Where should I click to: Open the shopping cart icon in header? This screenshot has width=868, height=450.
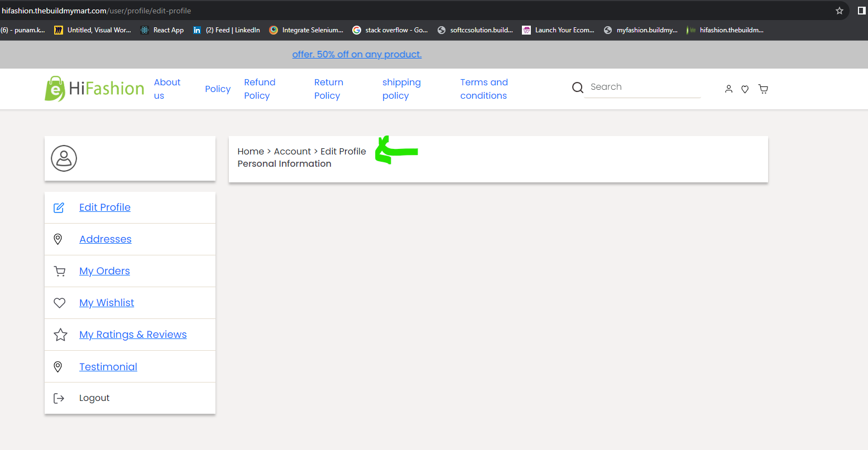[x=763, y=89]
